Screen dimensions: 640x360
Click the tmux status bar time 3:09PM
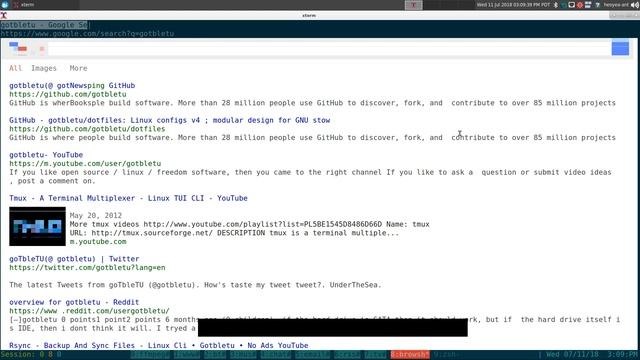pyautogui.click(x=623, y=355)
